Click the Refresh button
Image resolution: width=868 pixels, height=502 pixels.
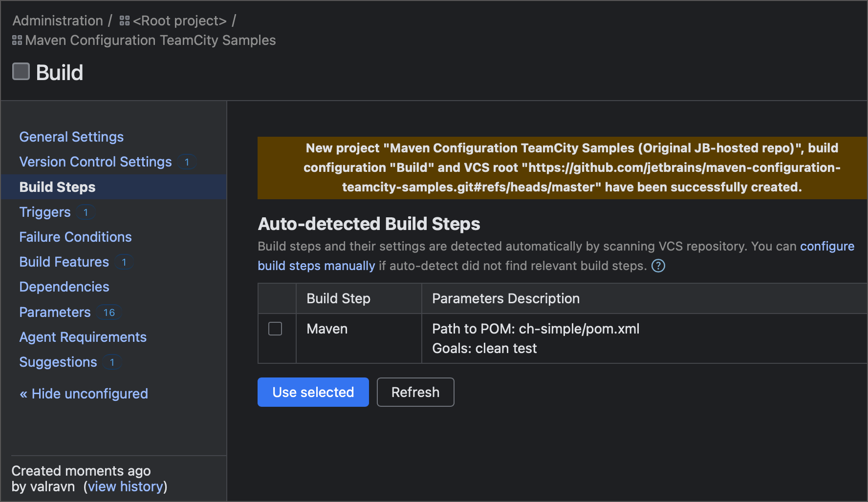415,392
